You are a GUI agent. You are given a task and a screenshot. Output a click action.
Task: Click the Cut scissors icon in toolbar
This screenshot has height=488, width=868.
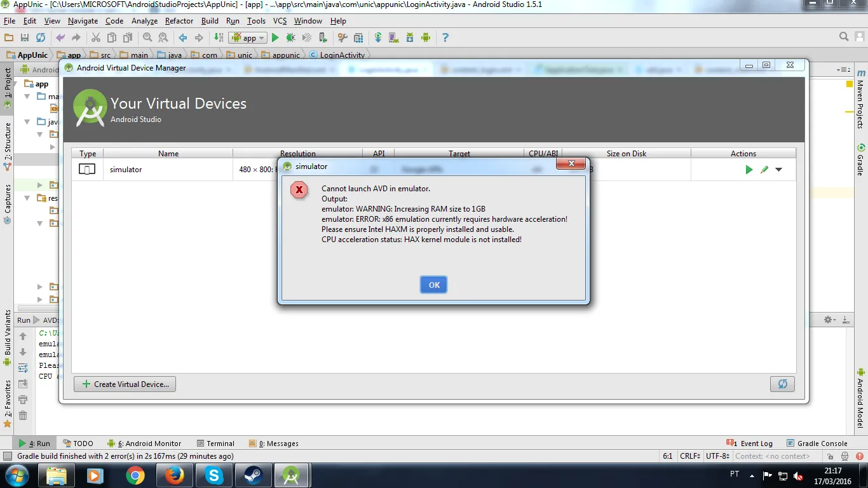click(x=96, y=38)
